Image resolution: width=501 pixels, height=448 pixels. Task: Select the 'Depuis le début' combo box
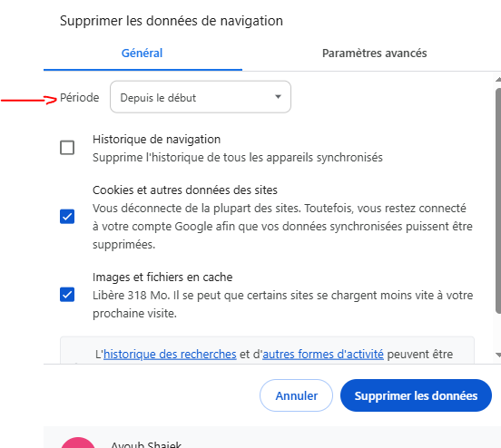(x=201, y=97)
